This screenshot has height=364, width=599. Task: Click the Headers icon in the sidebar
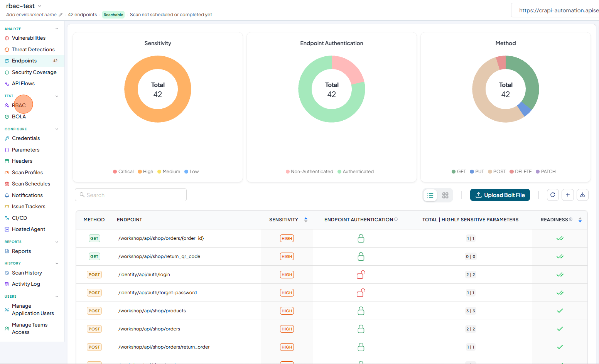pos(7,161)
